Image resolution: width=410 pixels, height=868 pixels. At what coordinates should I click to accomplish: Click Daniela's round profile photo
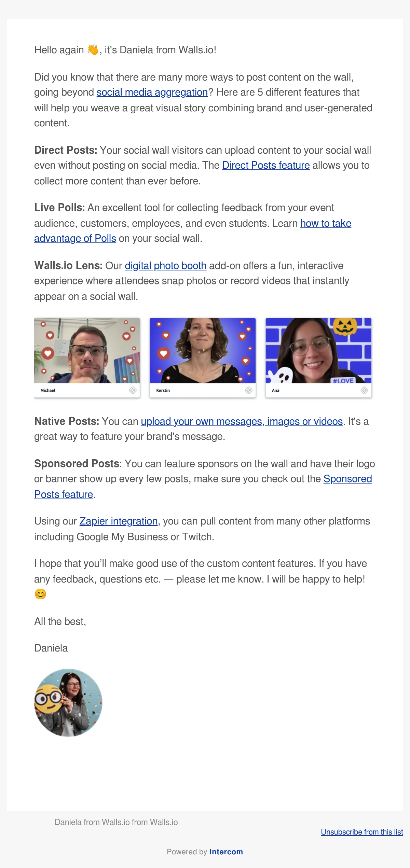tap(68, 702)
